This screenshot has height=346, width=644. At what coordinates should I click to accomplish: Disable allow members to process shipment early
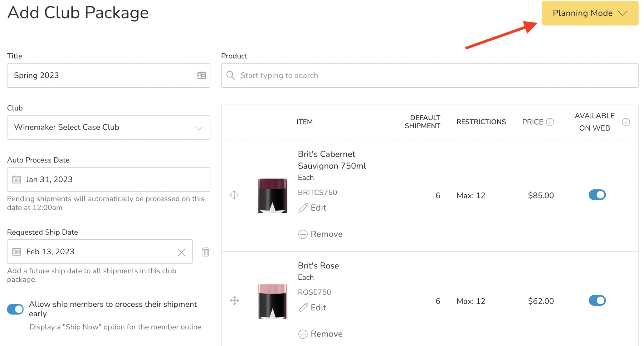pos(15,309)
